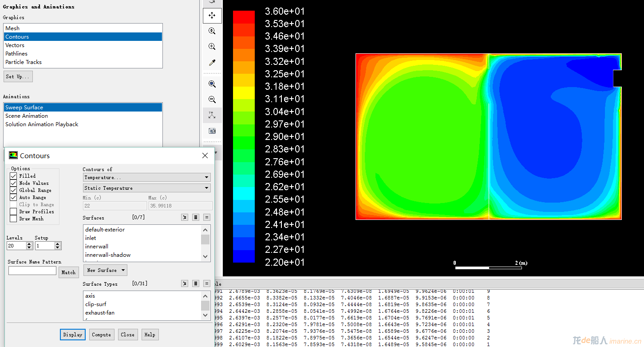Disable the Global Range checkbox

click(13, 190)
